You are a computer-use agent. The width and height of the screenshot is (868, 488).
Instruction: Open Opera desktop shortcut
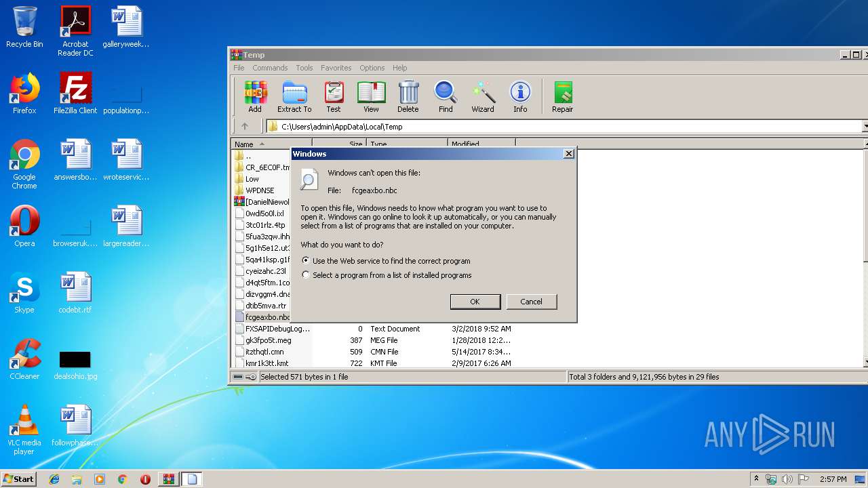tap(24, 226)
